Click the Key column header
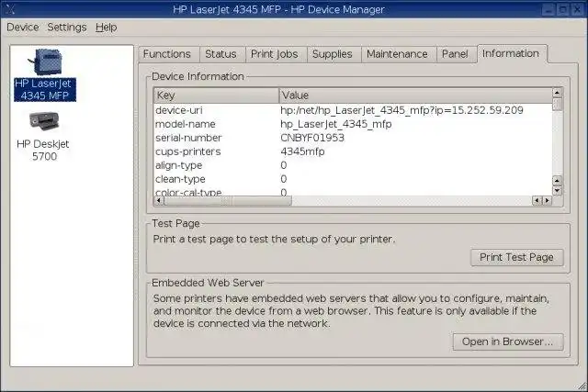 tap(216, 95)
